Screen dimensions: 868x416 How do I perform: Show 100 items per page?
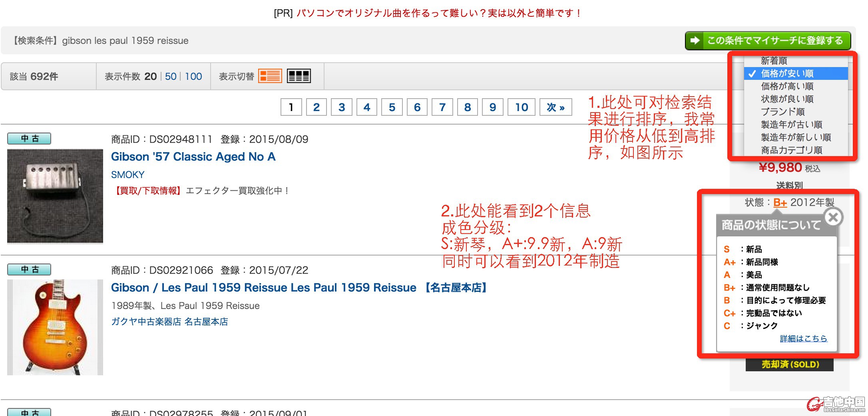click(193, 76)
